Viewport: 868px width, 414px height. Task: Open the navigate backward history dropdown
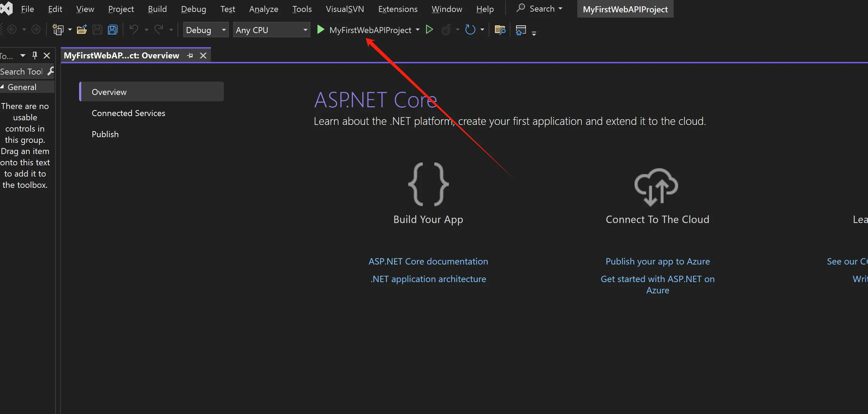(24, 30)
